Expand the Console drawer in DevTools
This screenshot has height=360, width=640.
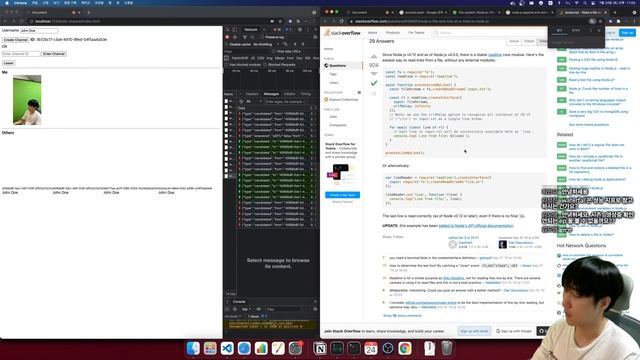pyautogui.click(x=239, y=302)
